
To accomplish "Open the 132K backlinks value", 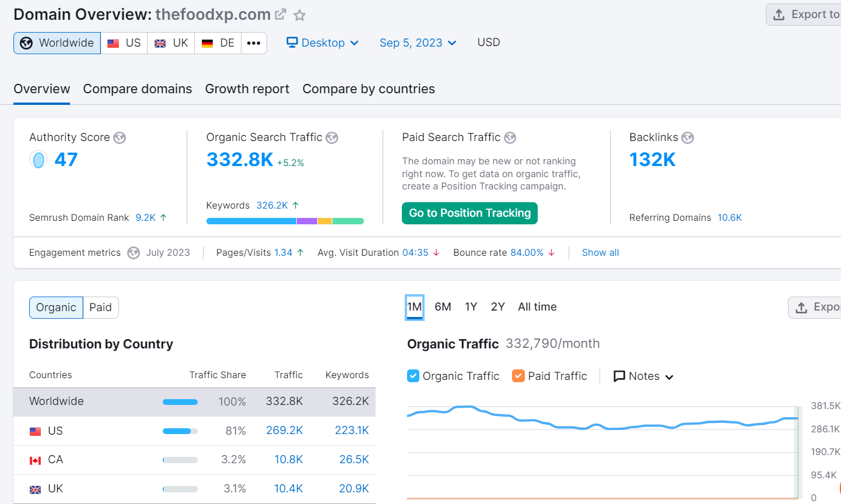I will coord(653,160).
